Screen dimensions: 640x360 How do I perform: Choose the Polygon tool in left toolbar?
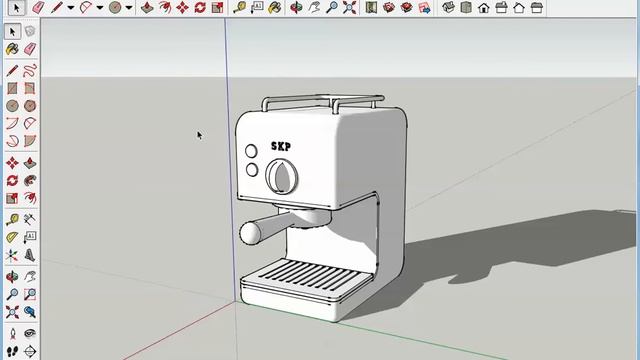pos(30,106)
